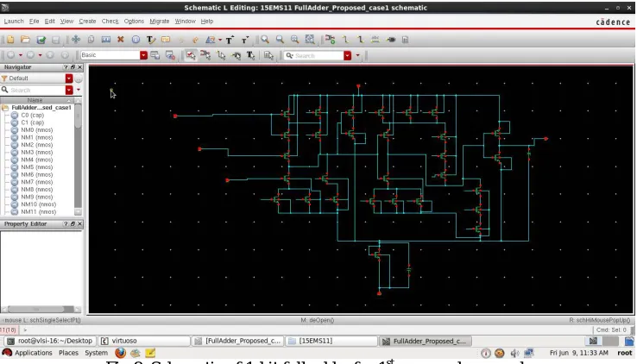Click the yellow label box icon
The width and height of the screenshot is (637, 364).
(x=166, y=40)
